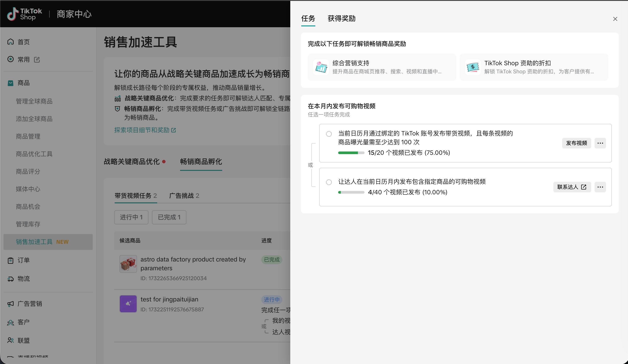Click the 物流 truck icon

point(11,279)
